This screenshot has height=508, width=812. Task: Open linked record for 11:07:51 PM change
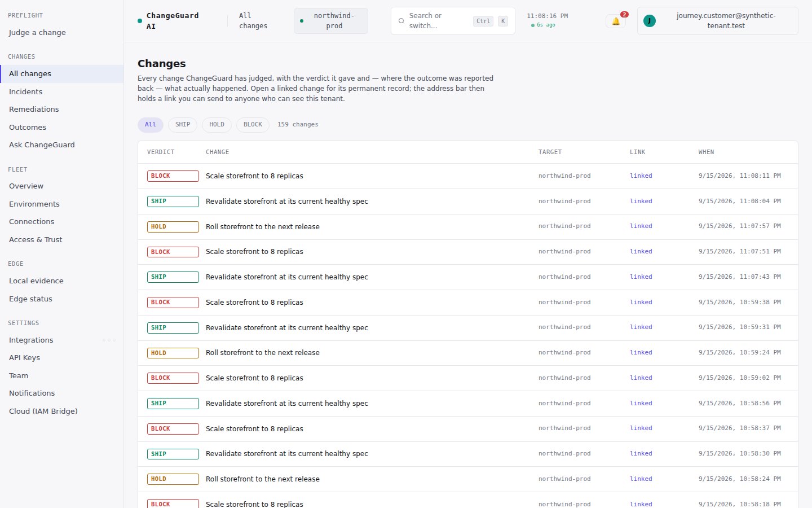point(641,252)
